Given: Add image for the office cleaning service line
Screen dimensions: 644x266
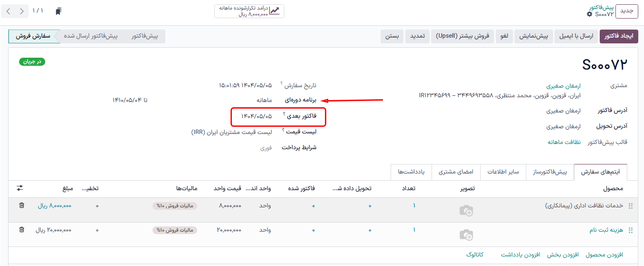Looking at the screenshot, I should tap(466, 210).
